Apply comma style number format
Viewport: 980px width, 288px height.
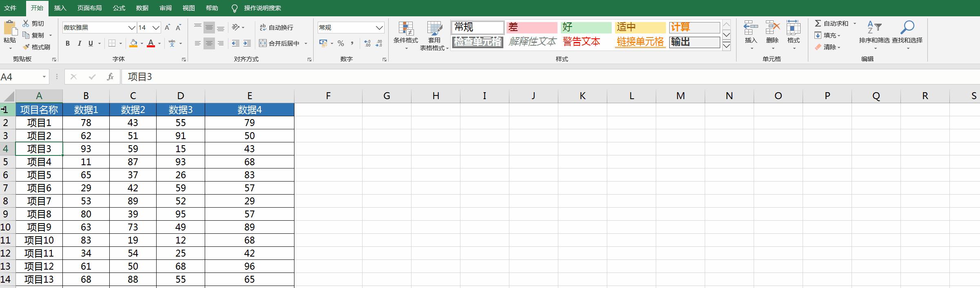tap(352, 43)
